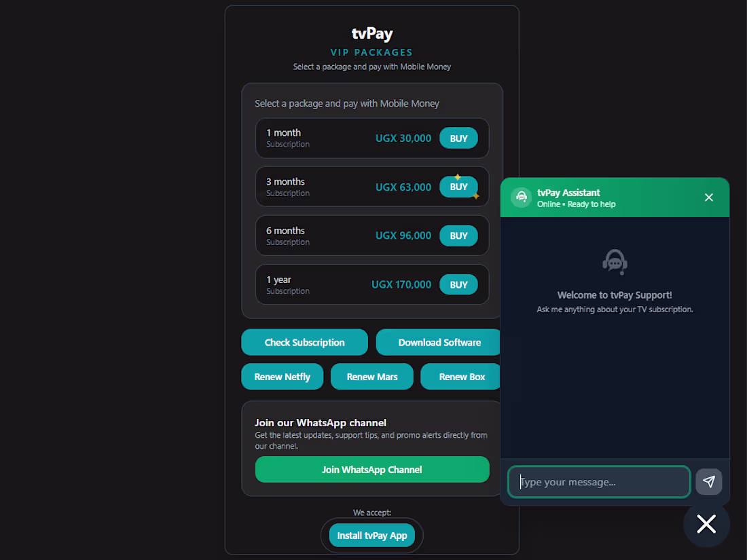The height and width of the screenshot is (560, 747).
Task: Click the round X button at bottom right
Action: click(706, 524)
